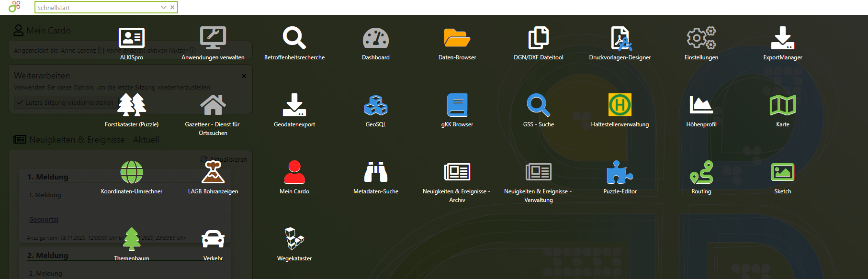Image resolution: width=868 pixels, height=279 pixels.
Task: Open the ALKISpro application
Action: tap(132, 38)
